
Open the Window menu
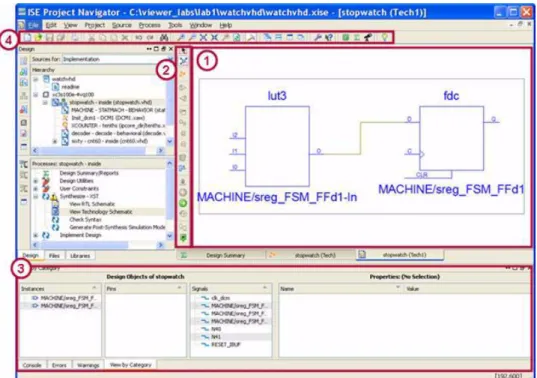click(x=201, y=25)
